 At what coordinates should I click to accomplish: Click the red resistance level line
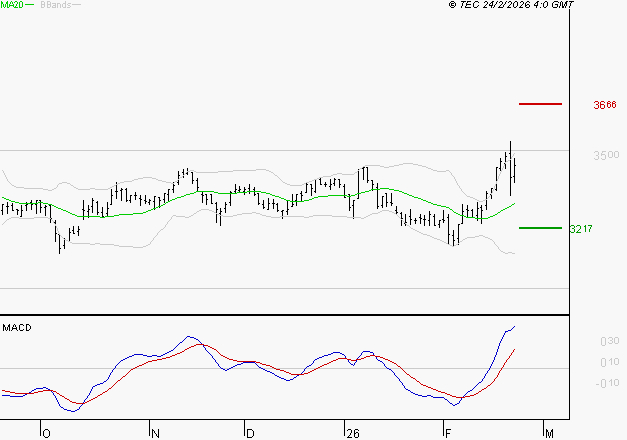coord(540,104)
